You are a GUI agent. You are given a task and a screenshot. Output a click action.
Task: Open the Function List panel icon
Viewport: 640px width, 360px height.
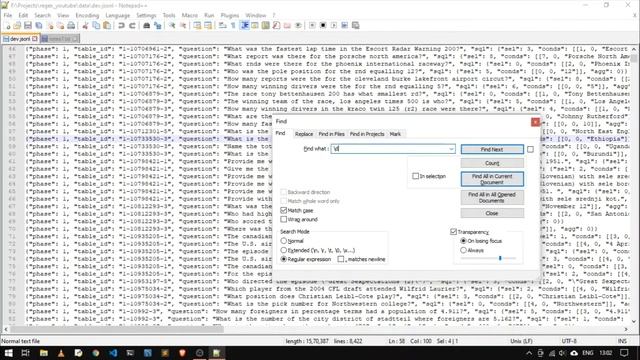276,26
